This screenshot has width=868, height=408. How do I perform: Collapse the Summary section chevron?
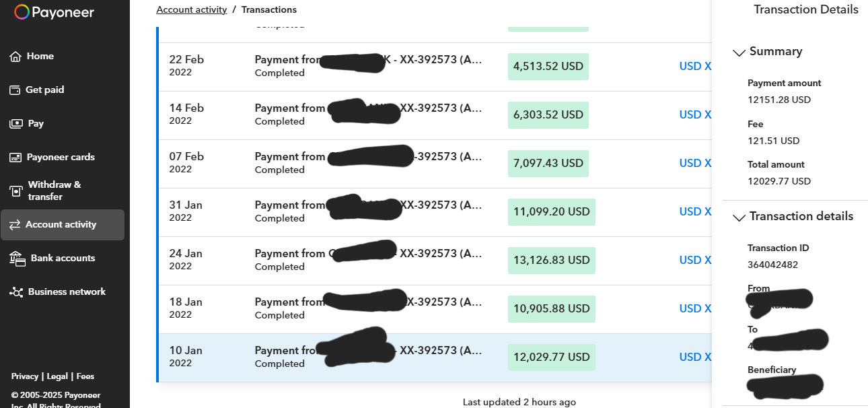pos(739,53)
